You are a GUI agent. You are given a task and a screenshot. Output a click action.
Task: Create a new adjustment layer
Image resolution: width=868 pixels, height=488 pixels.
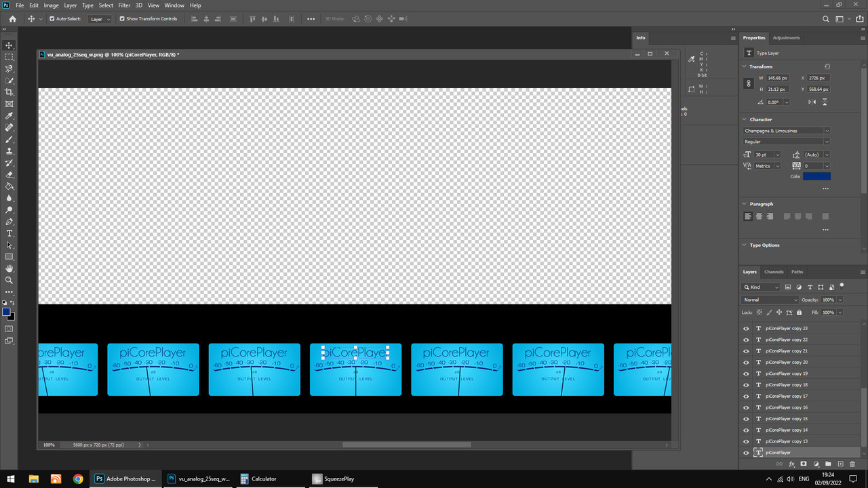coord(816,464)
